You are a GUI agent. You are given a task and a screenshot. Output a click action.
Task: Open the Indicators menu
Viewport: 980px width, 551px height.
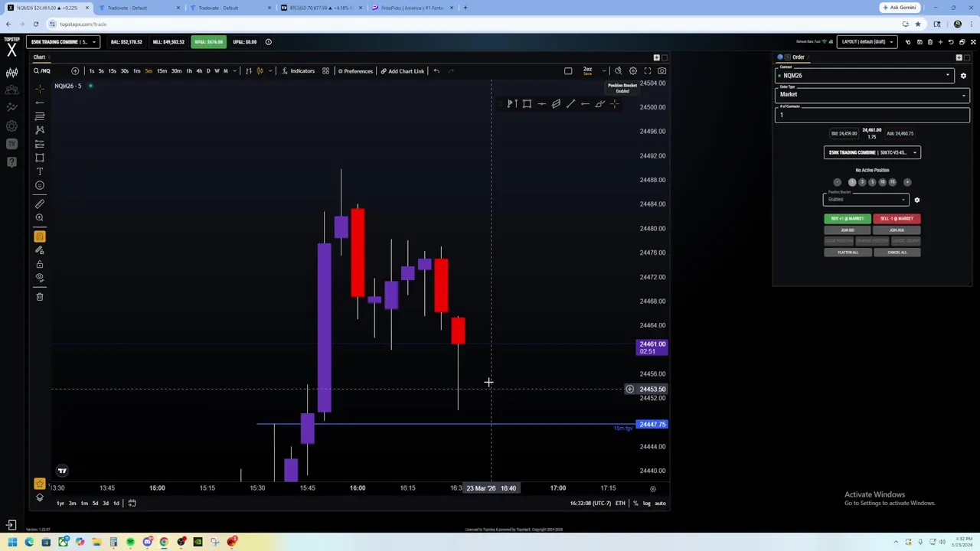[x=299, y=71]
